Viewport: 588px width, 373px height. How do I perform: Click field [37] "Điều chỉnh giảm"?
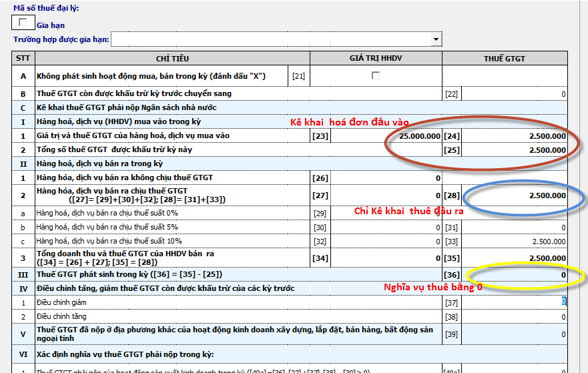(x=515, y=302)
